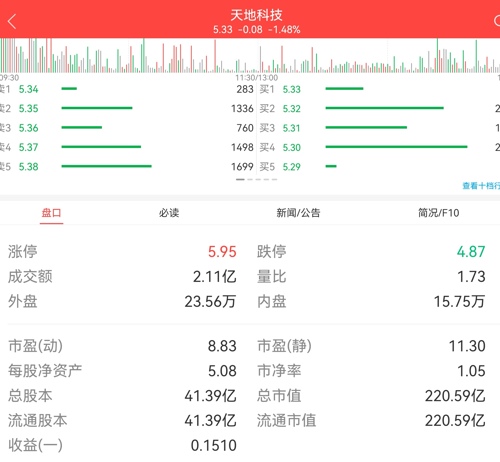Tap the 总股本 value 41.39亿

(x=210, y=396)
